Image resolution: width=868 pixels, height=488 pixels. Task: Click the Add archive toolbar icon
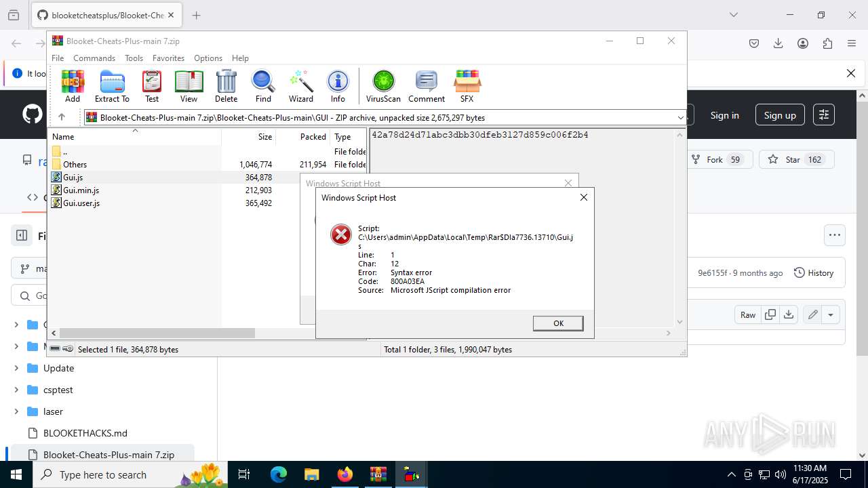point(73,86)
